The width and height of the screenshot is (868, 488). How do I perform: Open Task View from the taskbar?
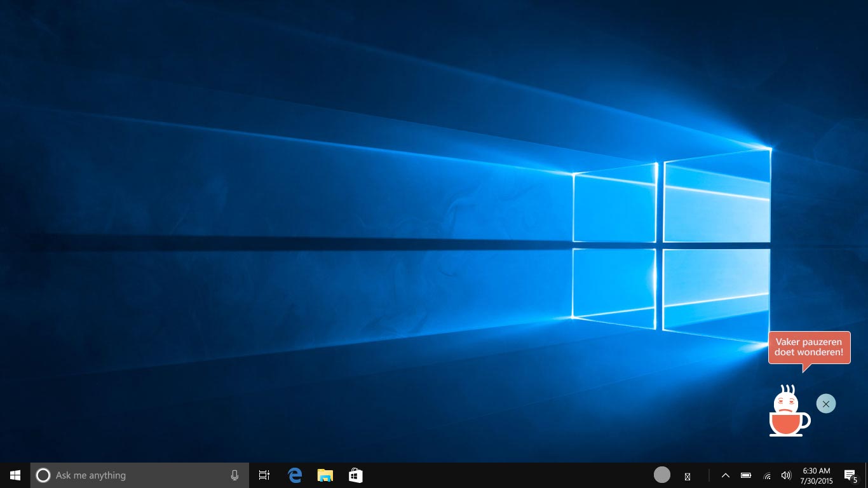click(264, 475)
